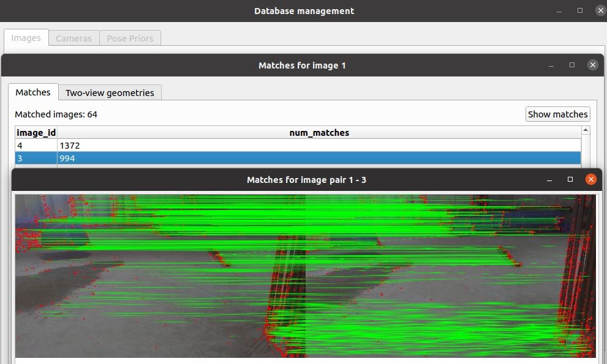Select the highlighted row with image_id 3
This screenshot has width=607, height=364.
[184, 158]
